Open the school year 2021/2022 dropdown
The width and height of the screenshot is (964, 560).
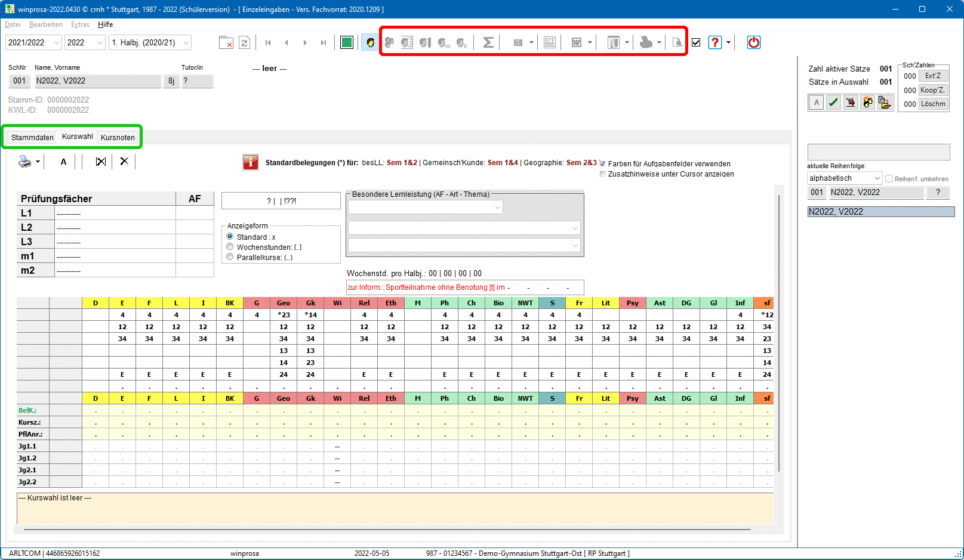[x=57, y=42]
